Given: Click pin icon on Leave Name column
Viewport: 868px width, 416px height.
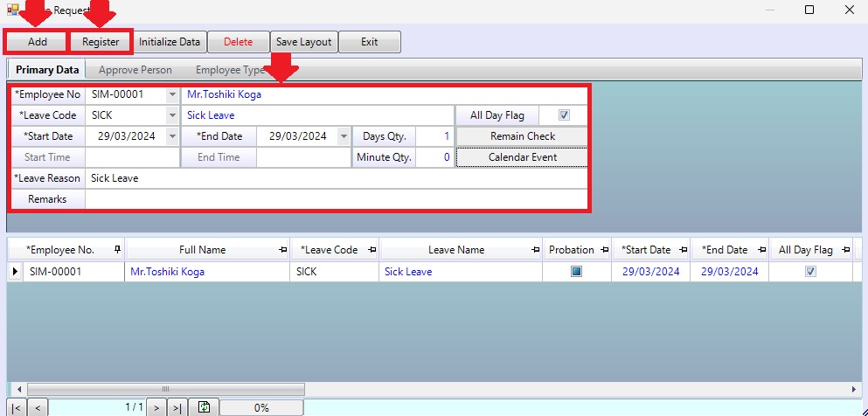Looking at the screenshot, I should pos(533,250).
